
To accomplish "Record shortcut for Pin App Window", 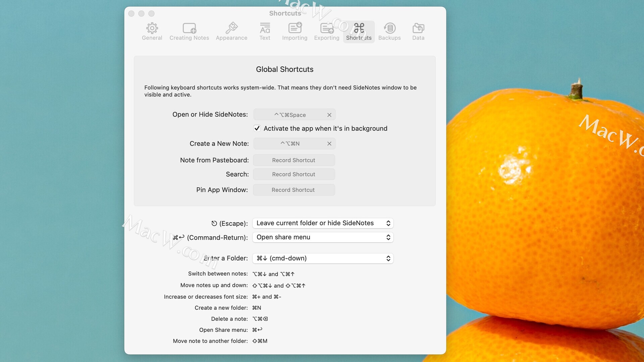I will tap(294, 190).
